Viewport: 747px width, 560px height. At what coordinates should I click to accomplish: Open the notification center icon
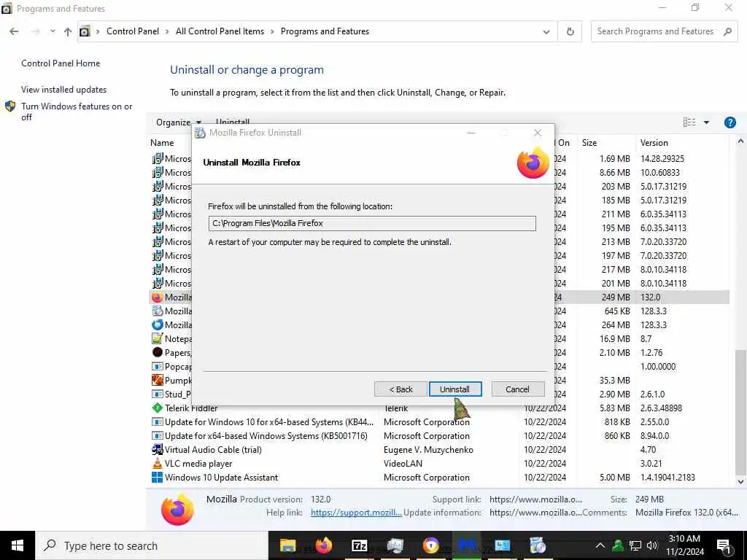(724, 546)
